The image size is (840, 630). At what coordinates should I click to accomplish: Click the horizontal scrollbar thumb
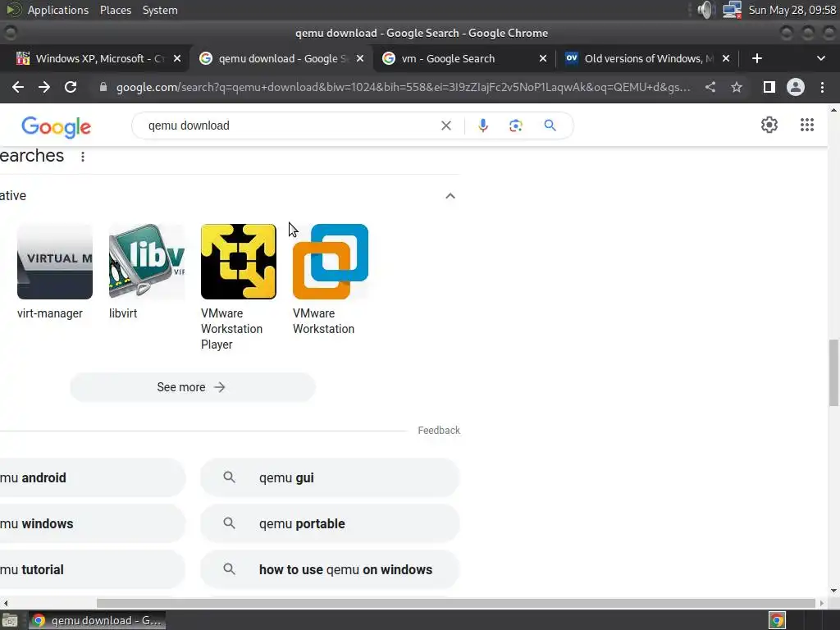click(x=455, y=603)
